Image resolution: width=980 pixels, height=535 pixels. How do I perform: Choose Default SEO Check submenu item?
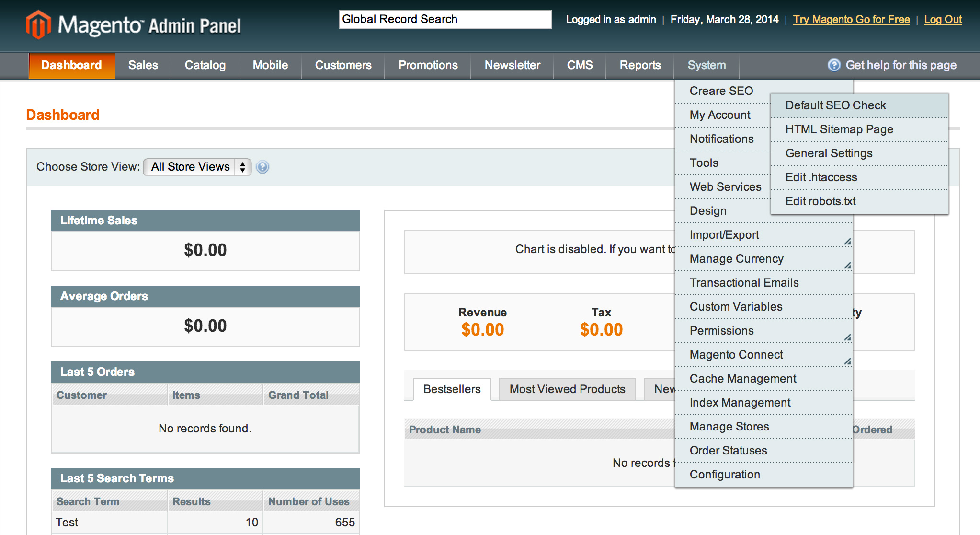859,105
